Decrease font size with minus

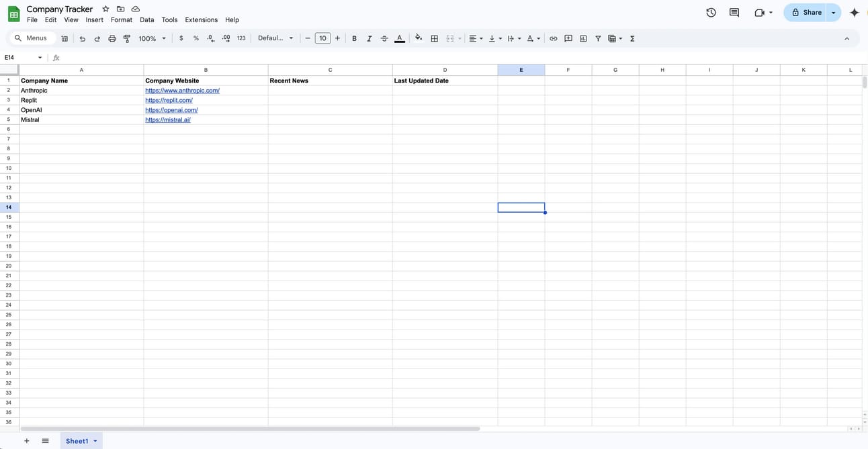coord(308,38)
